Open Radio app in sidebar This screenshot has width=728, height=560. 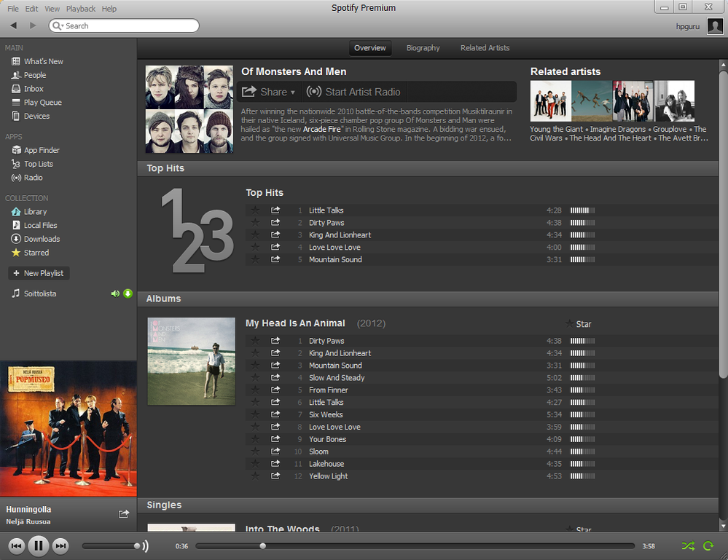click(27, 178)
